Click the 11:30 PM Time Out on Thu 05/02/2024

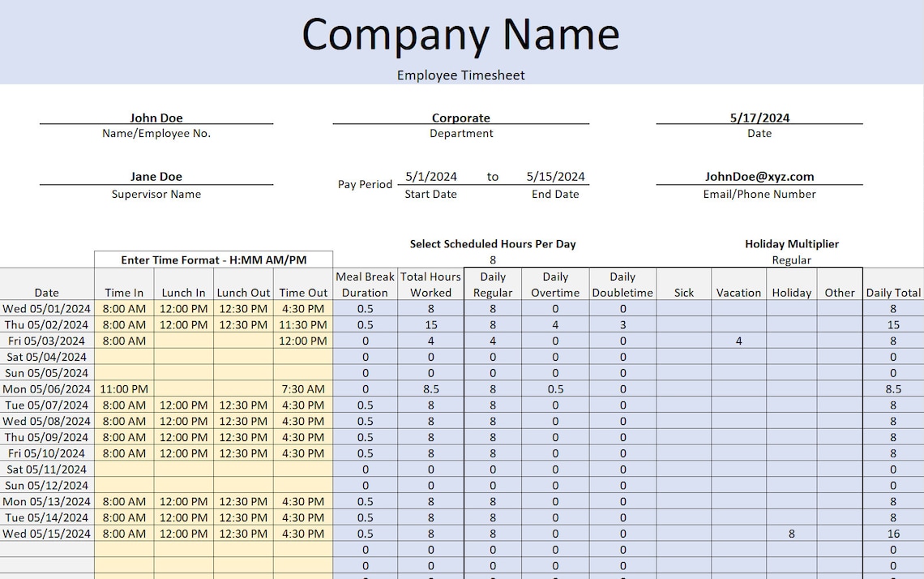tap(302, 324)
